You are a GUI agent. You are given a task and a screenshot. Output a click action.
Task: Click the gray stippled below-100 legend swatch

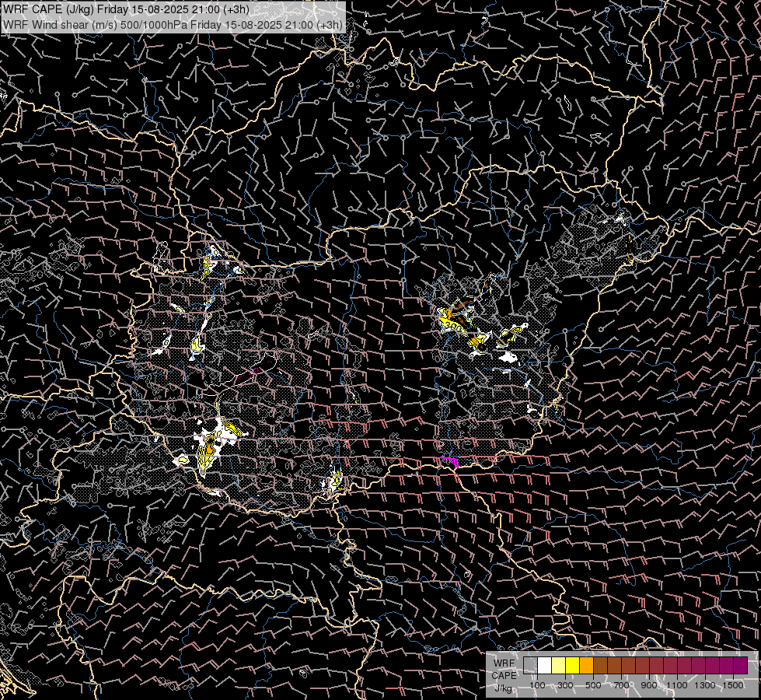click(x=530, y=666)
